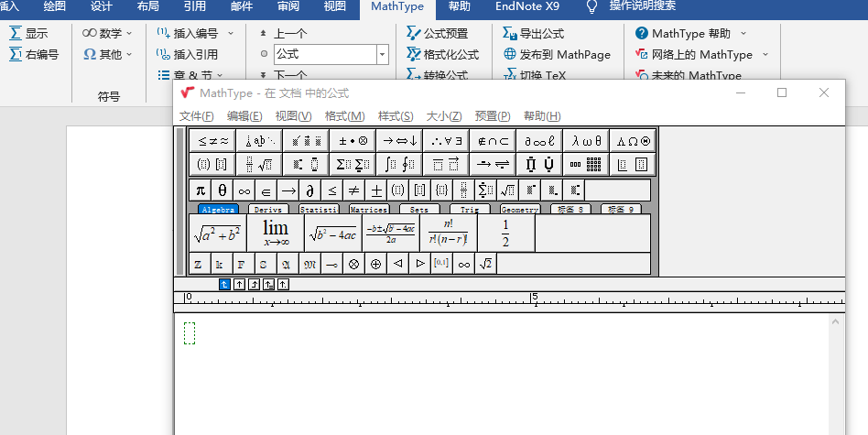Select the left-justified tab stop button
The height and width of the screenshot is (435, 868).
click(224, 285)
